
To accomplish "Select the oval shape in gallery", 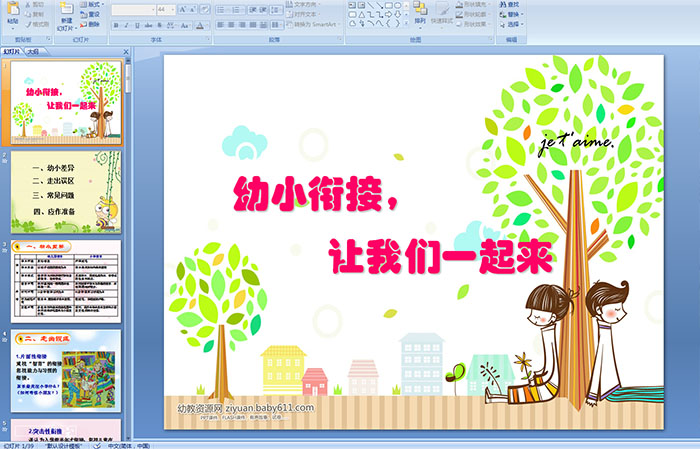I will click(397, 5).
